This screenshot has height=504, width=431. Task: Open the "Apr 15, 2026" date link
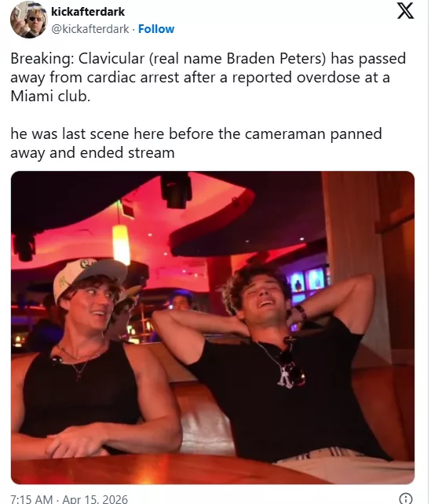click(95, 499)
